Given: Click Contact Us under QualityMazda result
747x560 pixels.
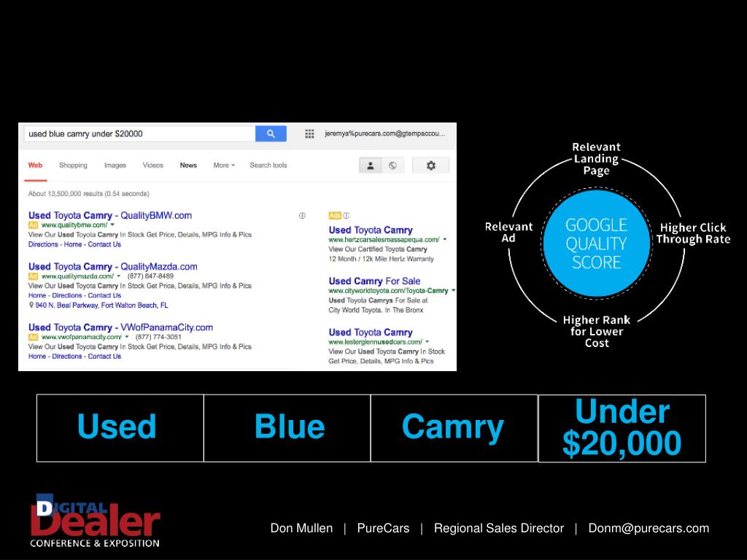Looking at the screenshot, I should 104,295.
